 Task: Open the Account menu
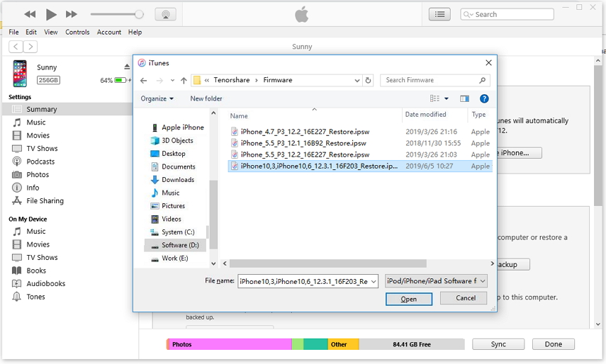pos(109,32)
